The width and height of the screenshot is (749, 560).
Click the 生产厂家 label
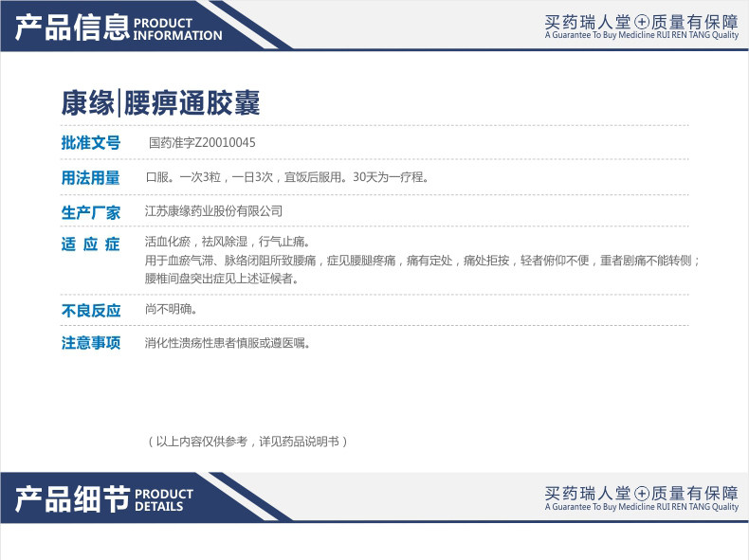(x=91, y=212)
